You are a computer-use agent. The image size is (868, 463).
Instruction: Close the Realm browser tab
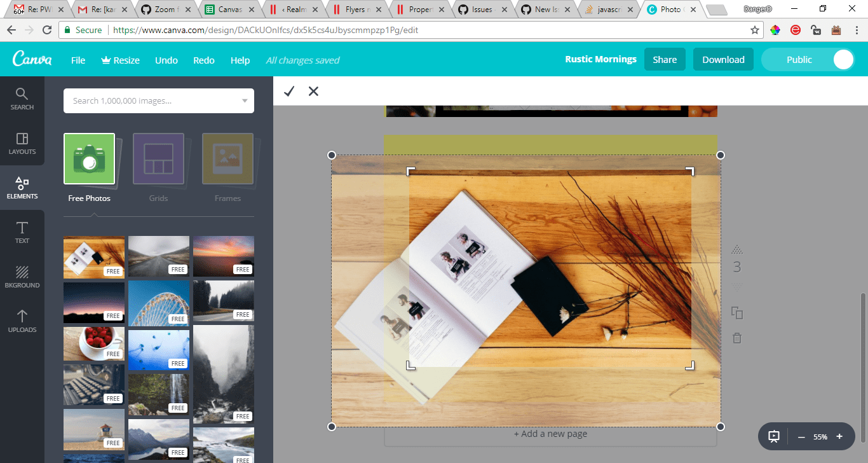point(314,10)
